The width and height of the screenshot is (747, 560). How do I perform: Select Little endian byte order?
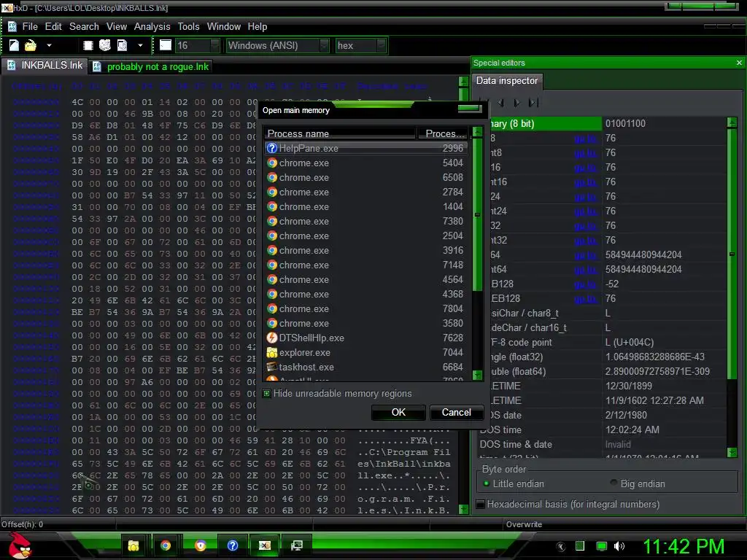(x=513, y=484)
